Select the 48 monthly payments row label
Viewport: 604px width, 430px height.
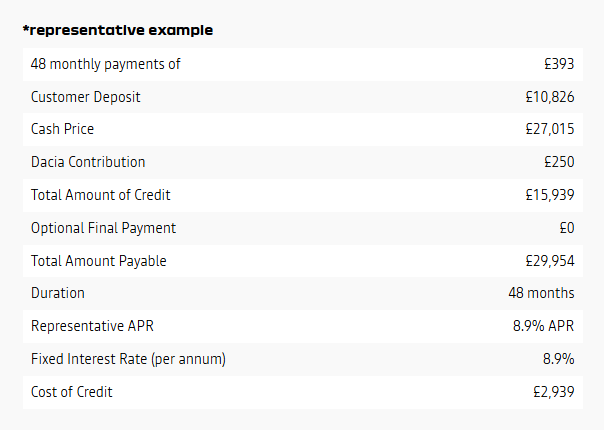click(106, 64)
